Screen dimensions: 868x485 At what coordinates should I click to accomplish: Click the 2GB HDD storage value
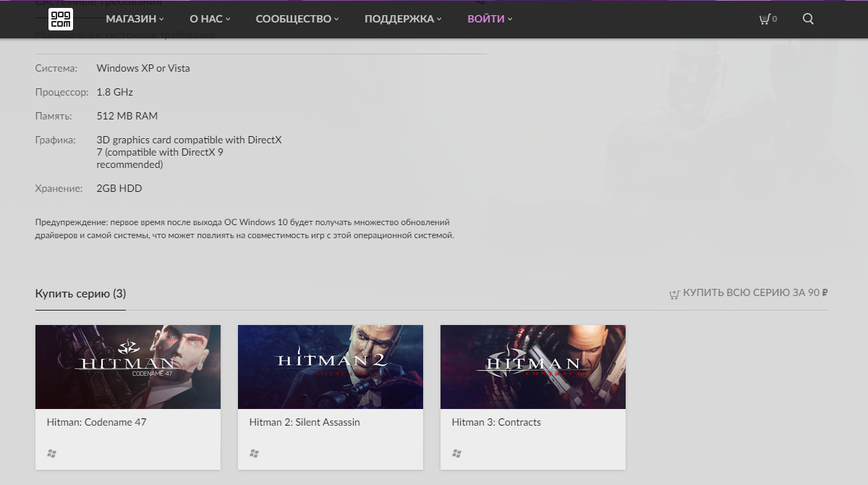tap(119, 188)
